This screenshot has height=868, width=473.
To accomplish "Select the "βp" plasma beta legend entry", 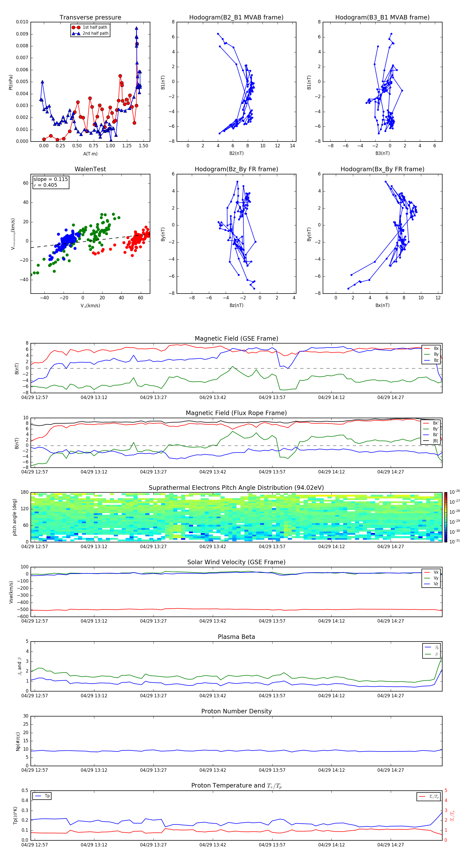I will [431, 647].
